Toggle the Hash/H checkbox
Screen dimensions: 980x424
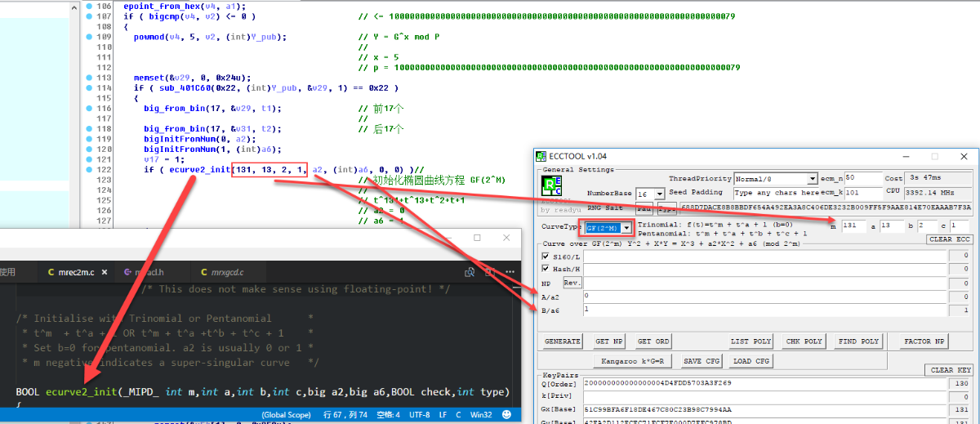click(546, 269)
